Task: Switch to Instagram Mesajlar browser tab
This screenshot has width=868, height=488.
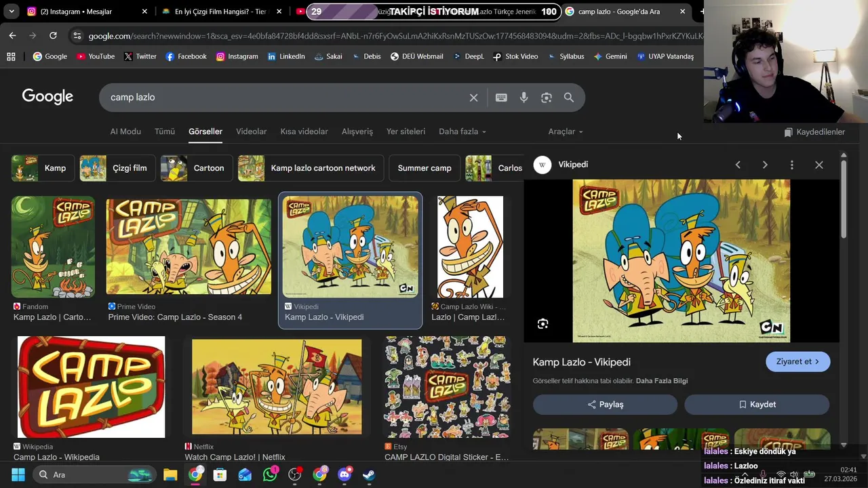Action: pos(86,12)
